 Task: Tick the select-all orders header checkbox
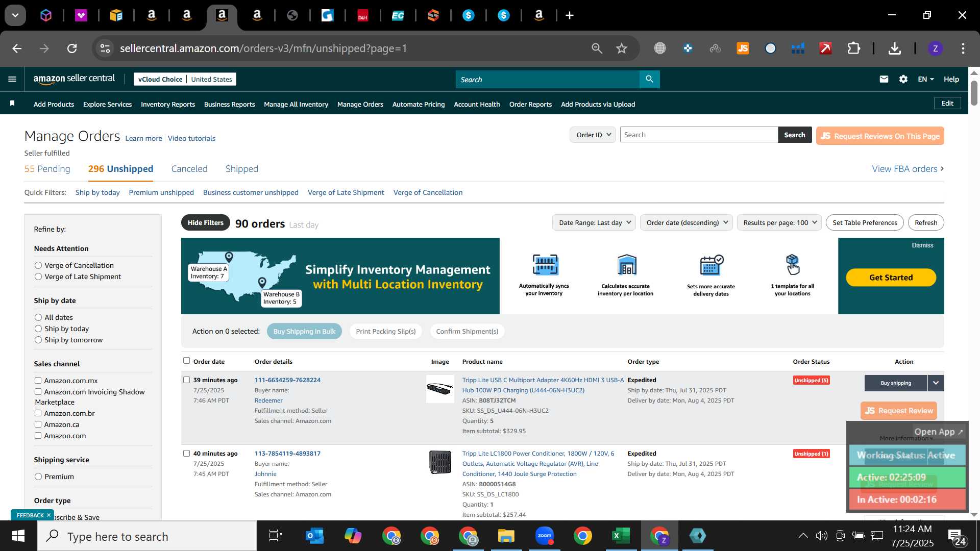coord(186,361)
